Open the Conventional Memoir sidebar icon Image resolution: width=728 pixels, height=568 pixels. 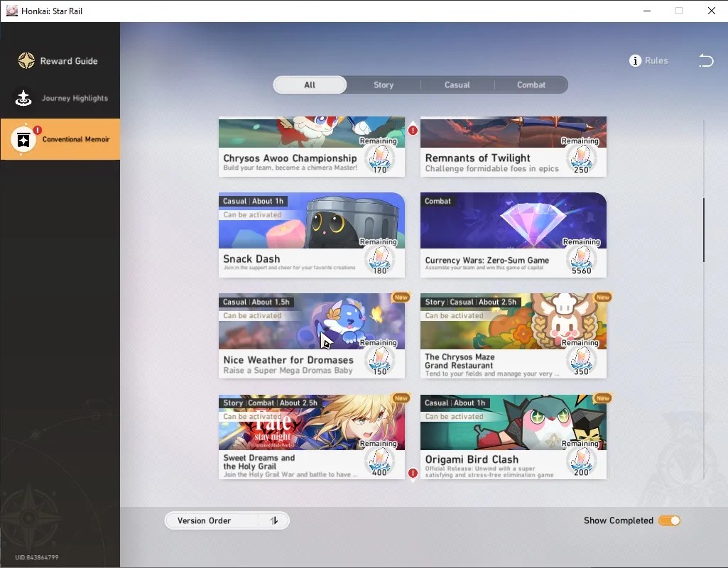click(23, 139)
